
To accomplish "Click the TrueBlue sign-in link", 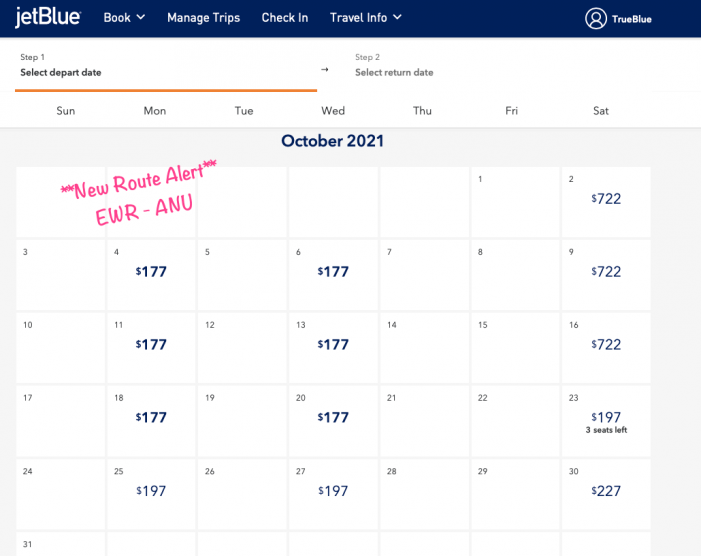I will pos(631,19).
